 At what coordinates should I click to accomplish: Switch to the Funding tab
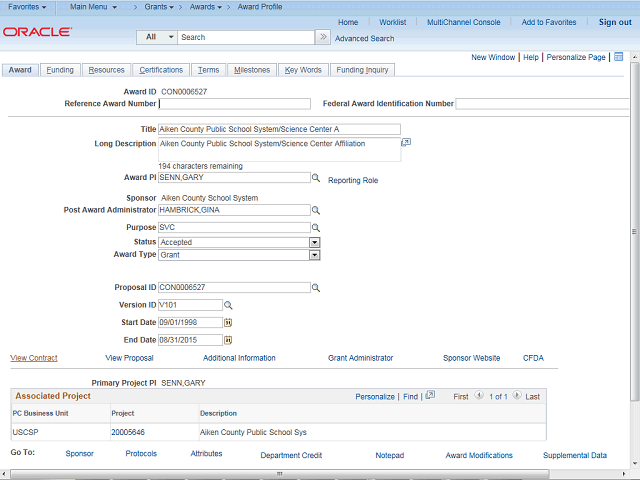(x=60, y=70)
